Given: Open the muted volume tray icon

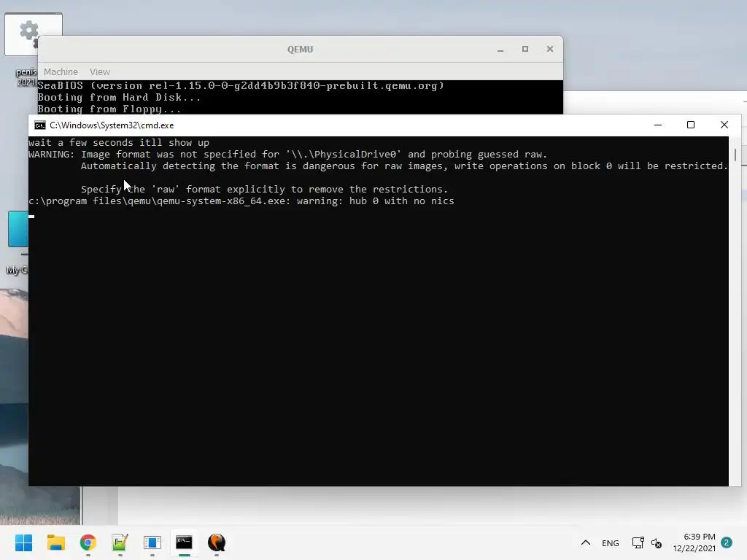Looking at the screenshot, I should click(x=657, y=542).
